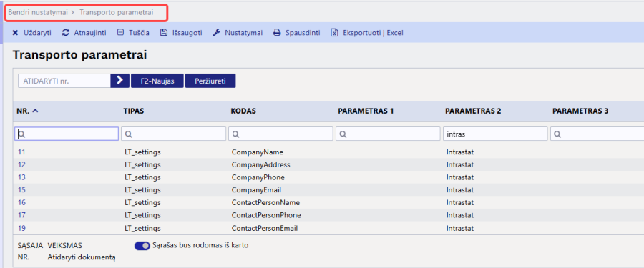Click Intrastat in the ContactPersonEmail row
Image resolution: width=644 pixels, height=268 pixels.
[x=460, y=228]
